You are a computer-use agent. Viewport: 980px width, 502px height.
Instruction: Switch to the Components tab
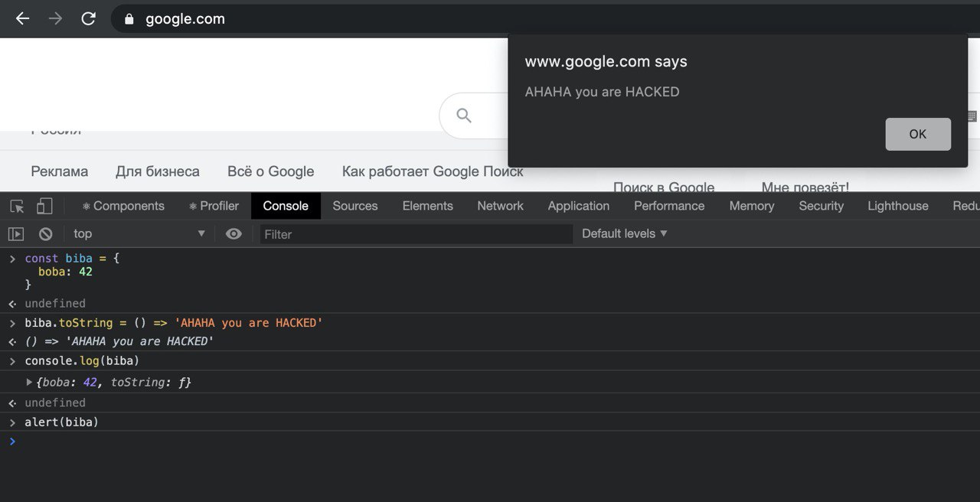(x=123, y=206)
